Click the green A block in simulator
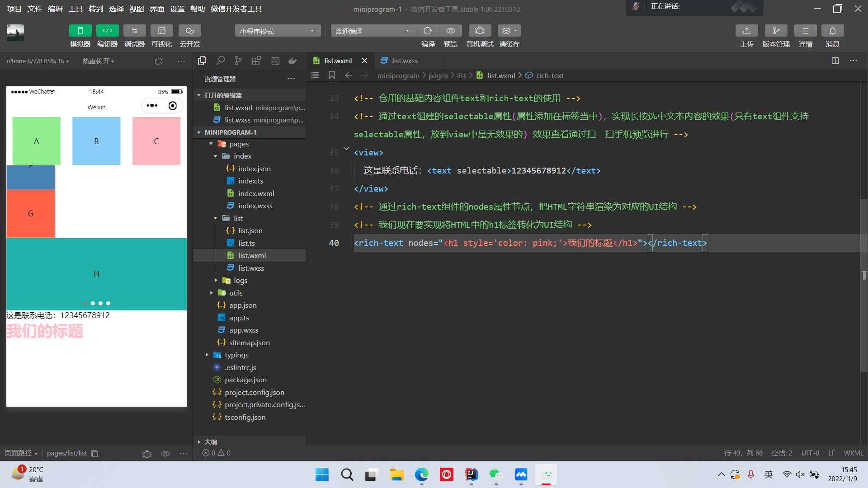Image resolution: width=868 pixels, height=488 pixels. click(x=37, y=141)
